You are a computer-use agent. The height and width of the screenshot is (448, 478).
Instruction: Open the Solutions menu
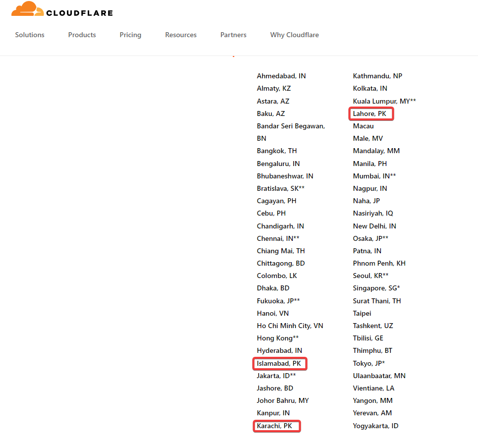click(30, 35)
